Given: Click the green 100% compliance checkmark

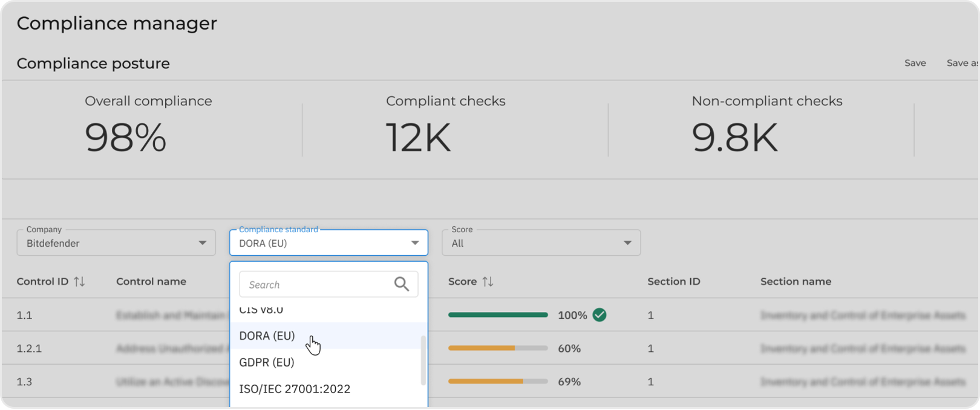Looking at the screenshot, I should [x=599, y=315].
